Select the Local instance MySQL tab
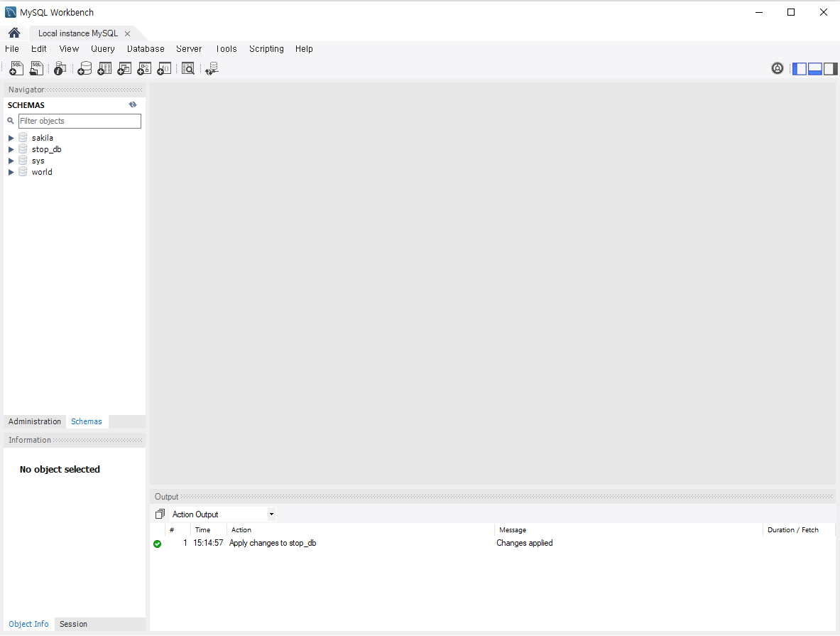Image resolution: width=840 pixels, height=636 pixels. tap(78, 33)
